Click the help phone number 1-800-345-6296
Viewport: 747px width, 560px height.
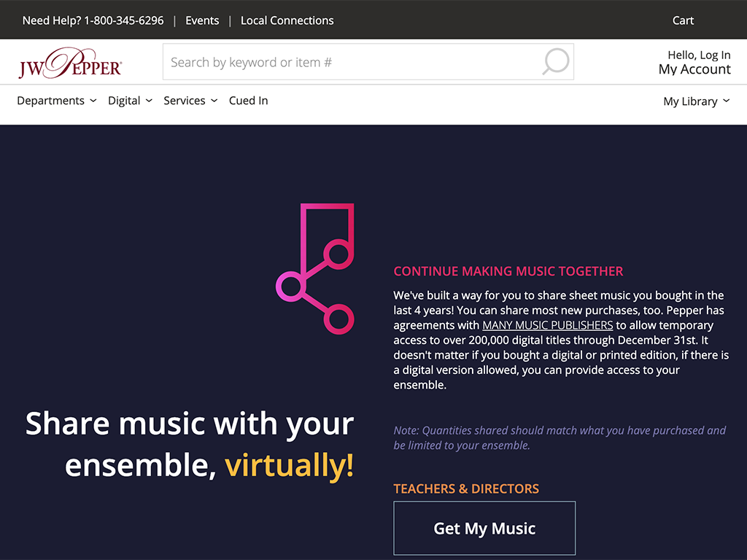tap(123, 20)
